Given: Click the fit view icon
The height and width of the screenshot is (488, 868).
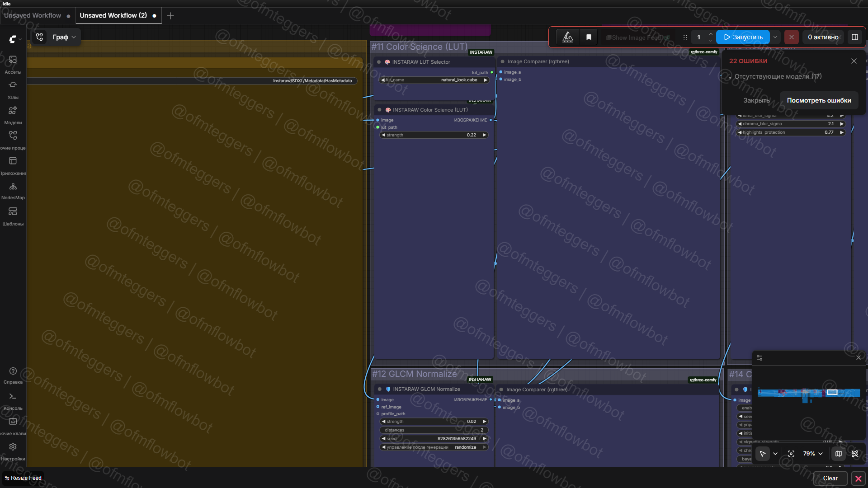Looking at the screenshot, I should tap(791, 454).
